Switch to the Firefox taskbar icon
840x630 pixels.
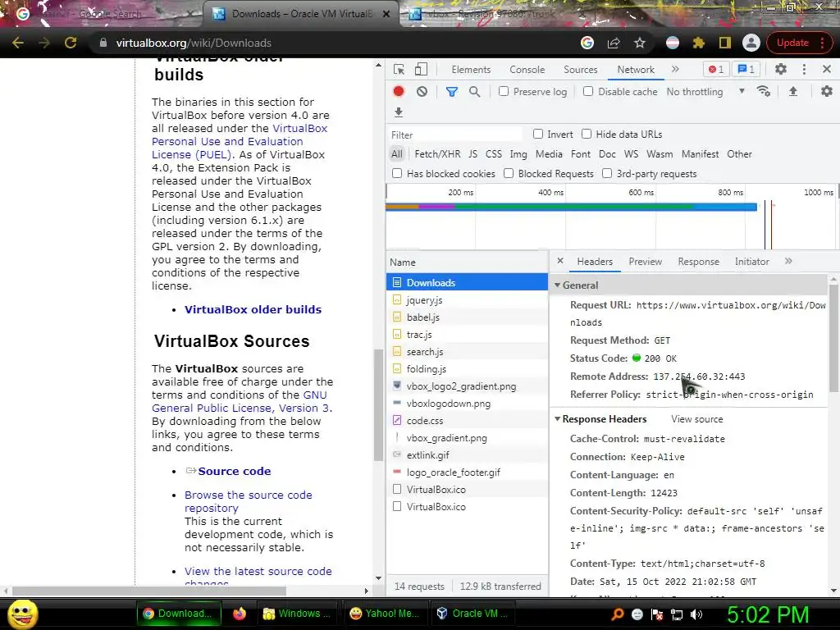click(240, 614)
